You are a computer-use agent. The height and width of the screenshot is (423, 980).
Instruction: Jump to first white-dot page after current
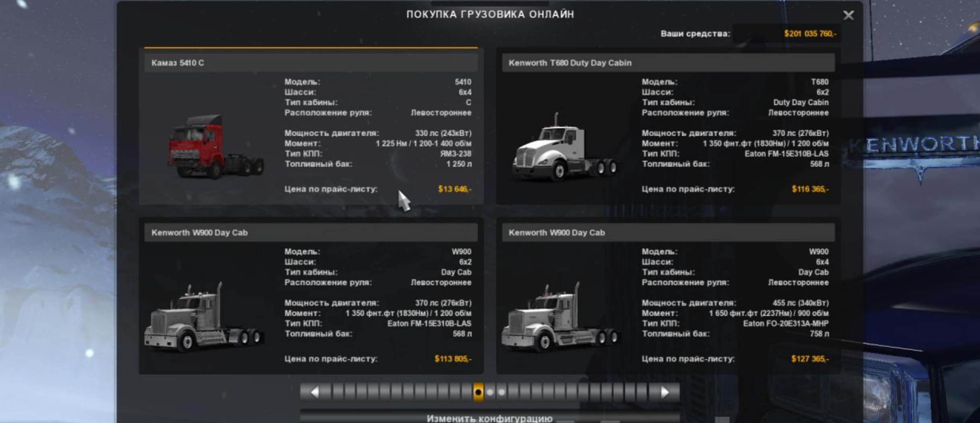coord(490,392)
